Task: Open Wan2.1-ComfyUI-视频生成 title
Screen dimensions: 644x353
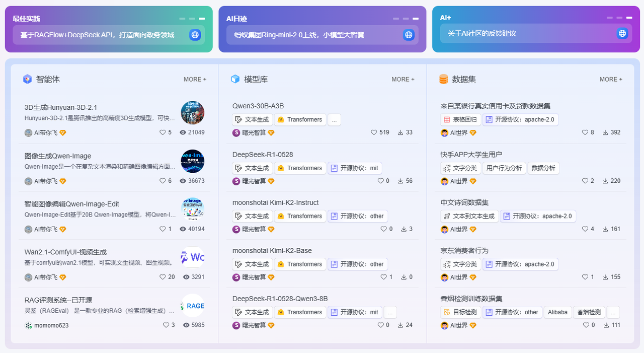Action: (x=65, y=252)
